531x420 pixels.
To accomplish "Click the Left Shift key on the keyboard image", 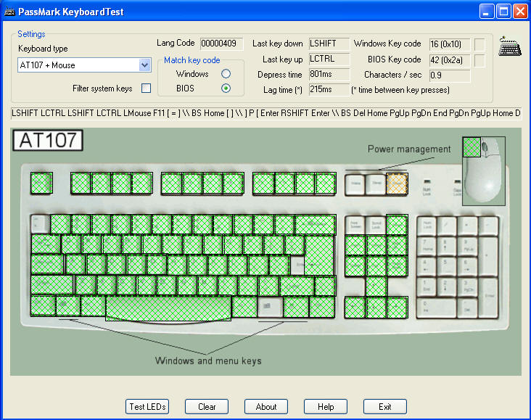I will point(52,285).
